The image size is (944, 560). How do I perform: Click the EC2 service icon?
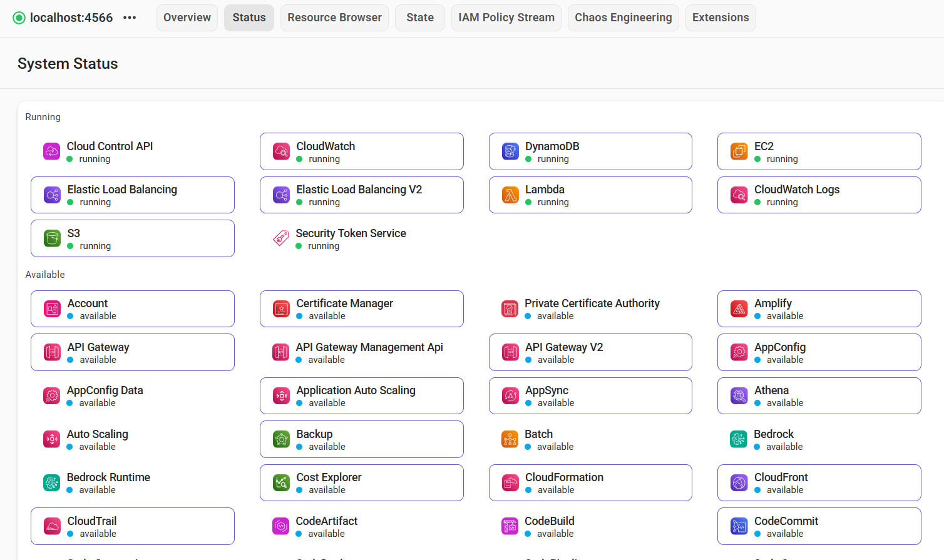click(739, 151)
